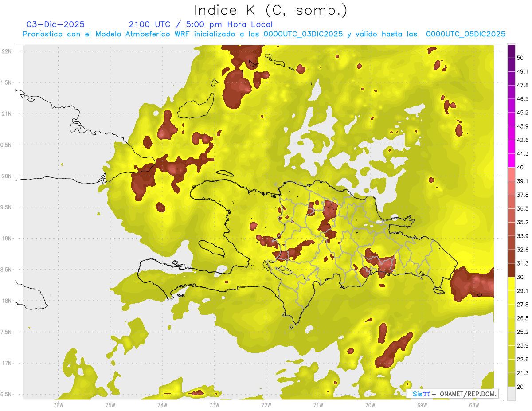Click the '21N' latitude label
This screenshot has width=532, height=411.
7,114
